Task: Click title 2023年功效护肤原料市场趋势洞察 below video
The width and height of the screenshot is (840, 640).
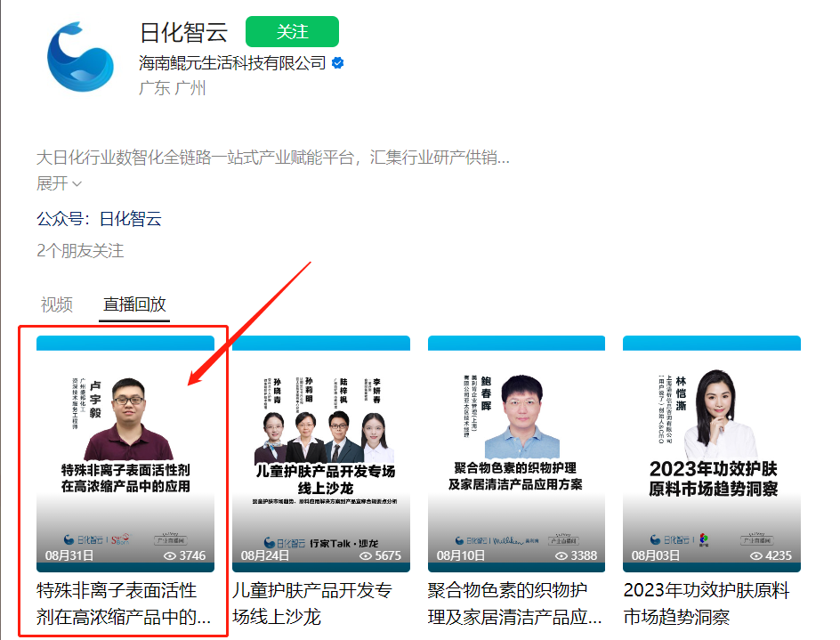Action: pyautogui.click(x=707, y=604)
